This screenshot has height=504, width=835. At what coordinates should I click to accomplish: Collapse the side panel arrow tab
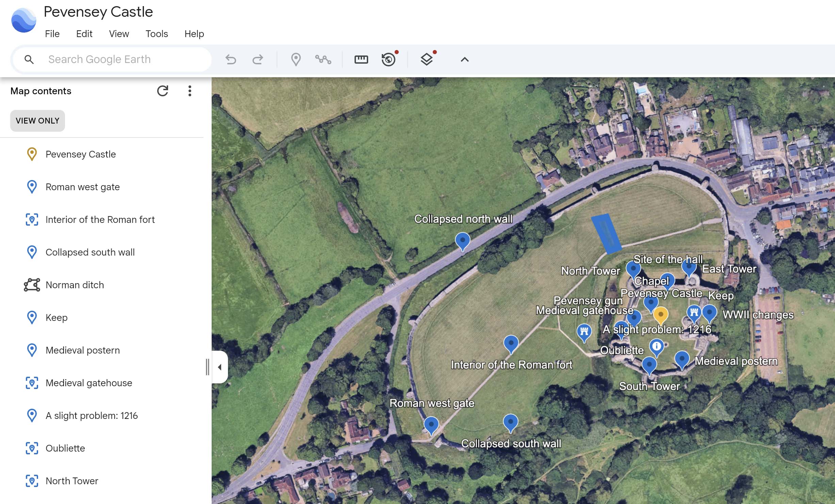(220, 367)
